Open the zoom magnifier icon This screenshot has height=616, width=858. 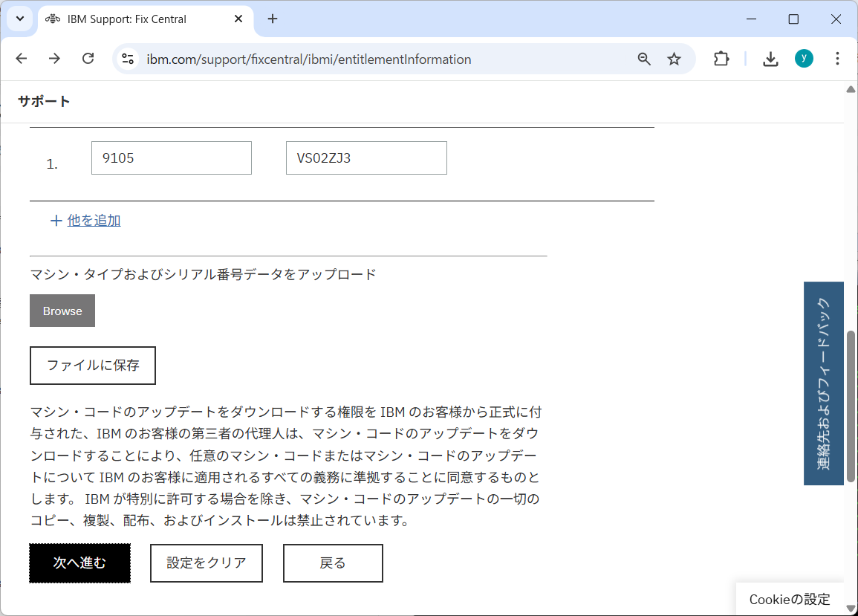644,59
